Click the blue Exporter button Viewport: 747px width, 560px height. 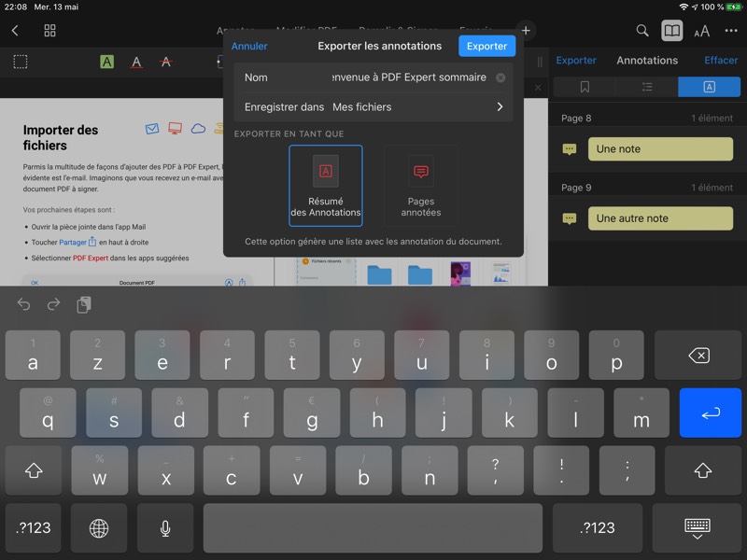pos(486,46)
